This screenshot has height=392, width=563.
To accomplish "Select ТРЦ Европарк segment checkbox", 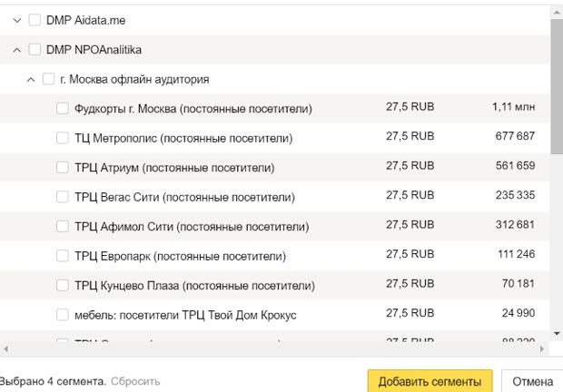I will 63,256.
